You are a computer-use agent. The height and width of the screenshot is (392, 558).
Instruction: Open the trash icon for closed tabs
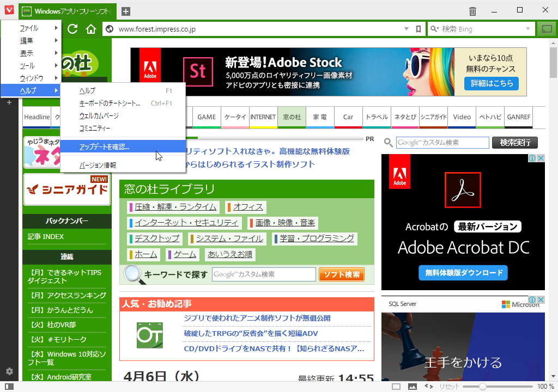(472, 11)
